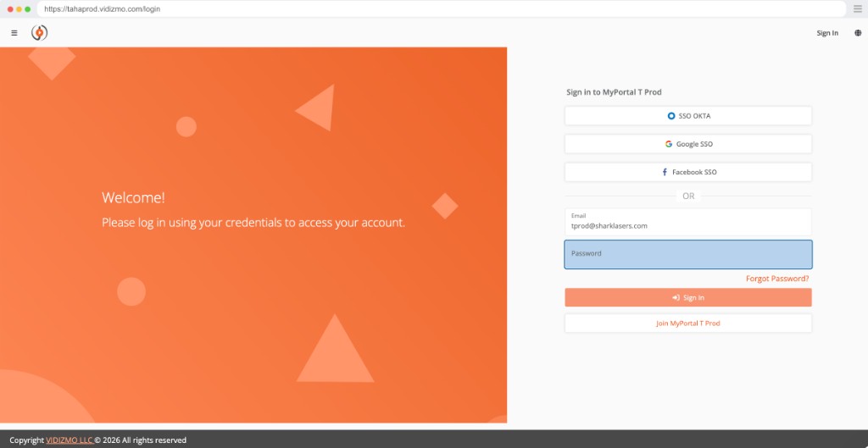Click 'Sign in to MyPortal T Prod' heading
The image size is (868, 448).
[614, 92]
